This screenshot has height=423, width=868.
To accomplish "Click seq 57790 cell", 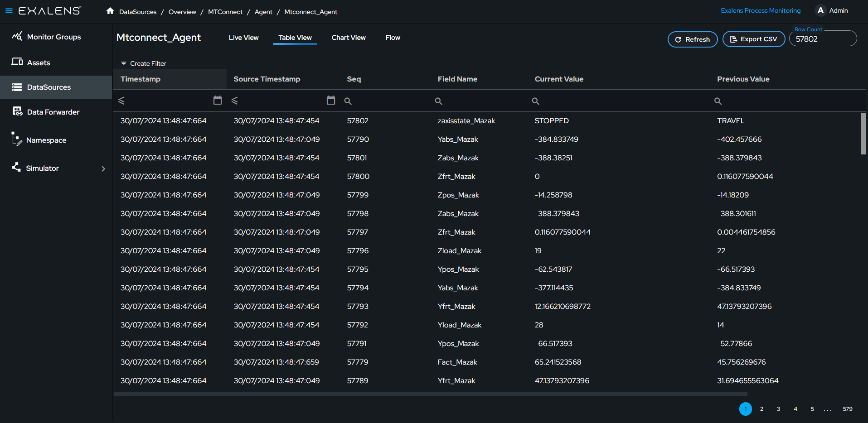I will click(358, 139).
